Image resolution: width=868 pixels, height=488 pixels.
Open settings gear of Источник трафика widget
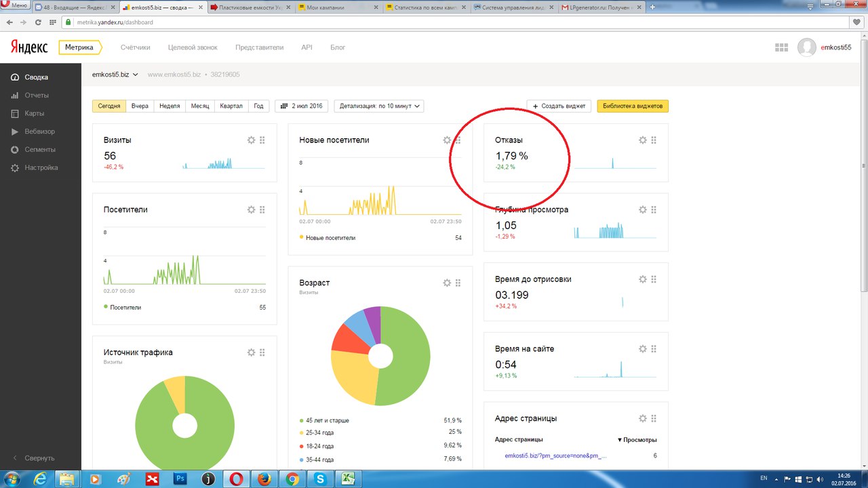[x=252, y=352]
